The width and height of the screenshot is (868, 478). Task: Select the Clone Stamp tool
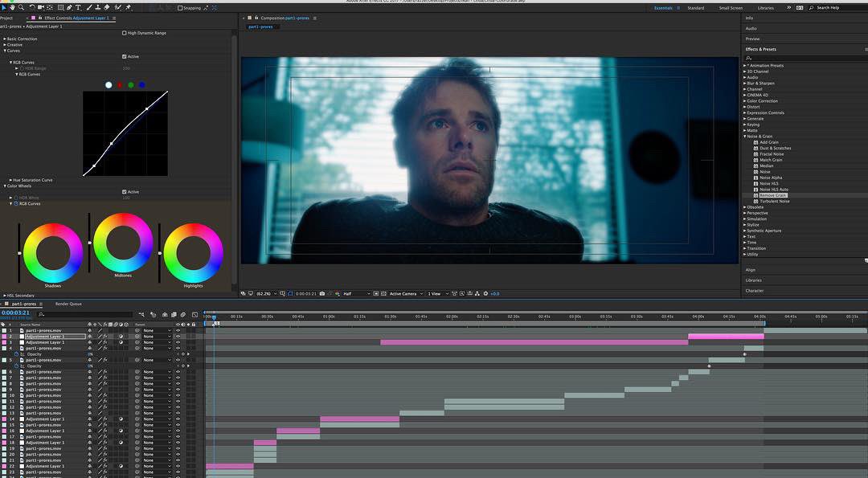[97, 7]
